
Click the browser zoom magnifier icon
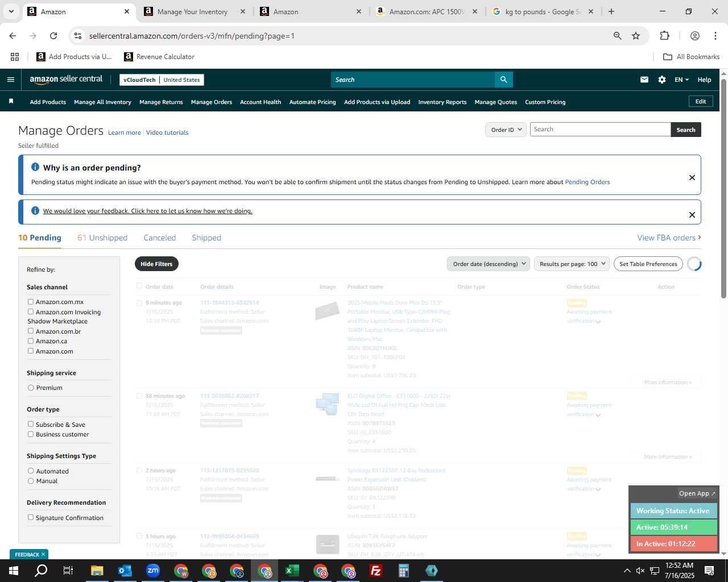[x=617, y=36]
